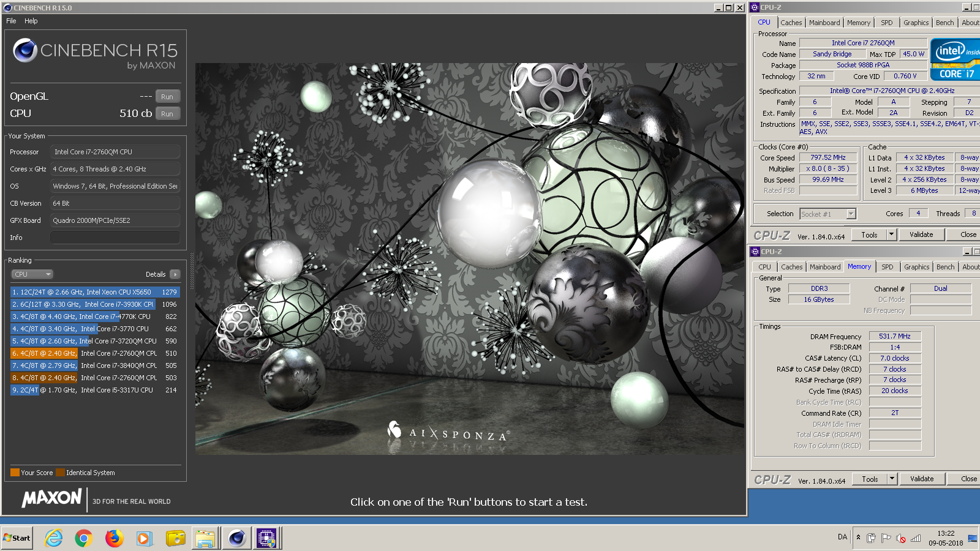
Task: Launch Firefox from the taskbar
Action: click(114, 538)
